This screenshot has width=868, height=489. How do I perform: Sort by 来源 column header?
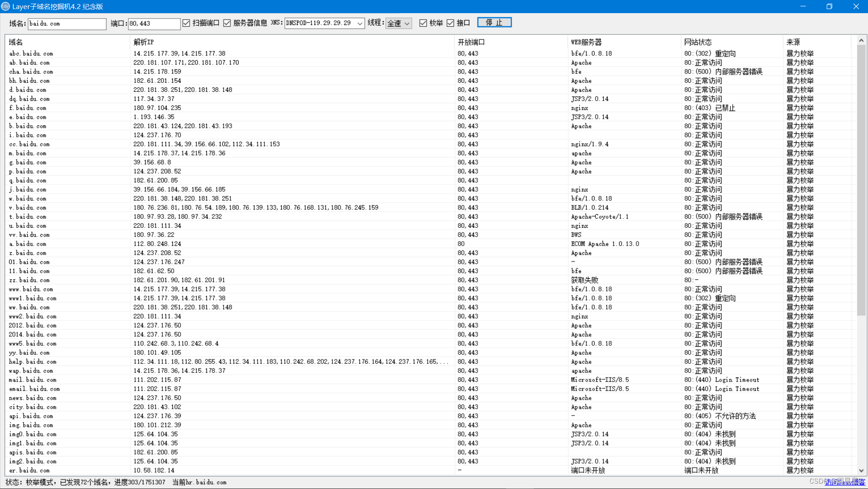tap(817, 42)
